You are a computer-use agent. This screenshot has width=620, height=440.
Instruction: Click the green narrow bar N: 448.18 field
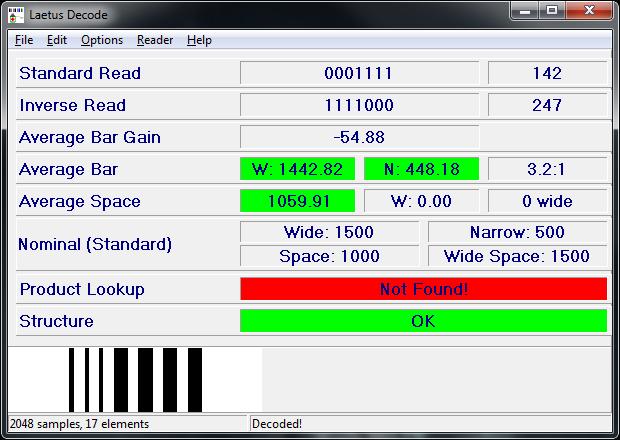tap(421, 169)
